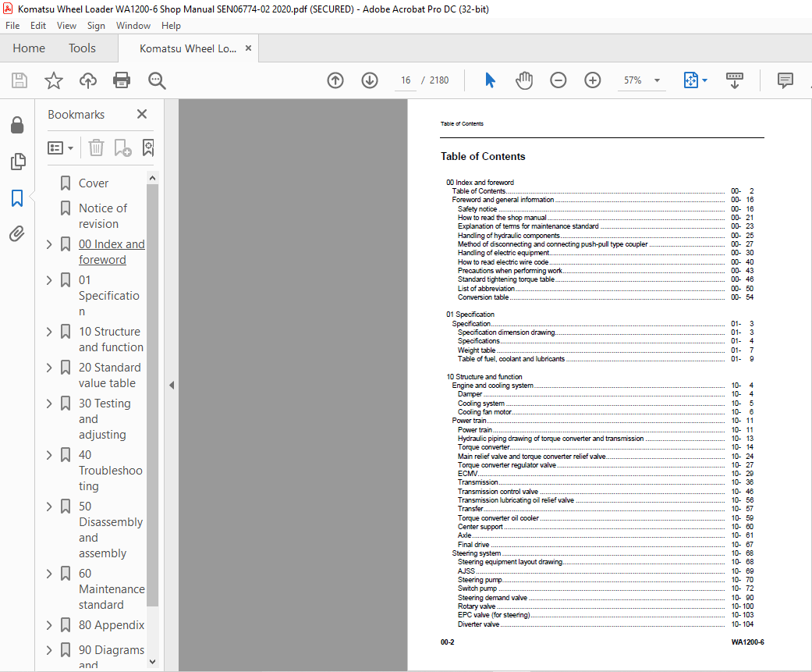This screenshot has width=812, height=672.
Task: Open the Sign menu
Action: [x=96, y=26]
